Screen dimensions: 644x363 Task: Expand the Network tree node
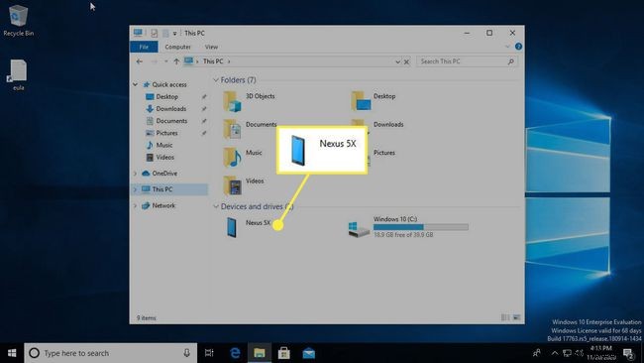click(x=135, y=205)
